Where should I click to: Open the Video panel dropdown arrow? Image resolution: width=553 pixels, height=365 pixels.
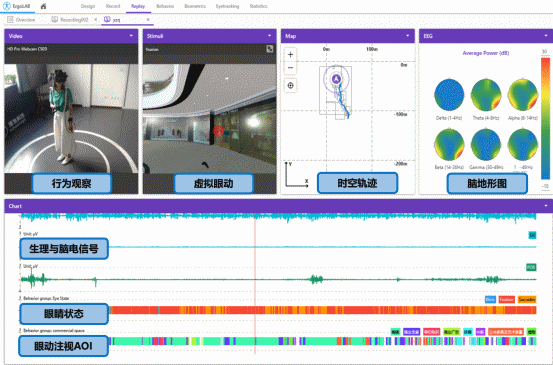(131, 36)
